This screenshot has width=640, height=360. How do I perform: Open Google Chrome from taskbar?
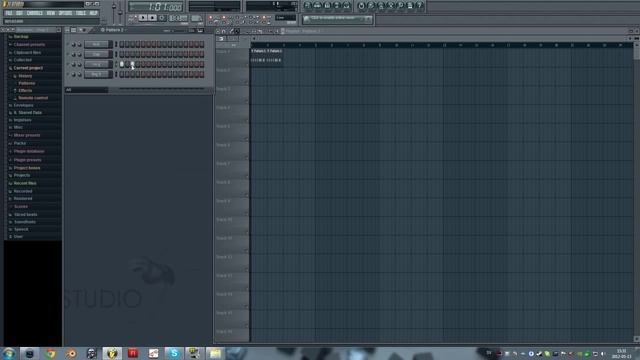point(51,353)
